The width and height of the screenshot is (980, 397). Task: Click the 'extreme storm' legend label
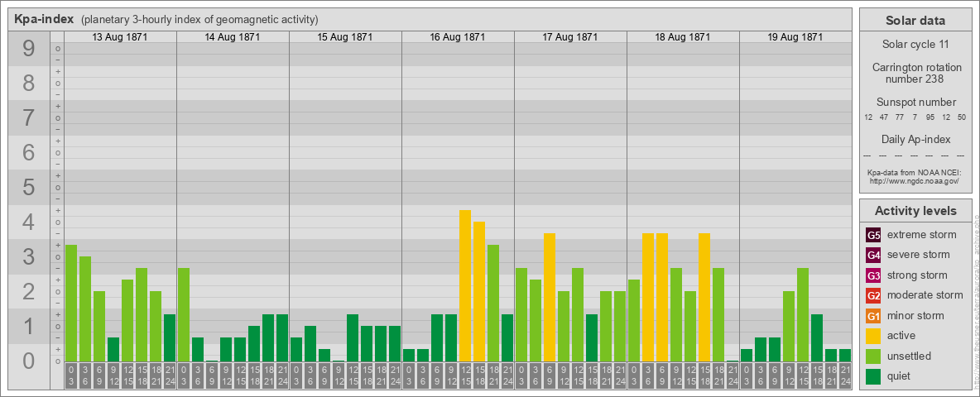coord(922,235)
